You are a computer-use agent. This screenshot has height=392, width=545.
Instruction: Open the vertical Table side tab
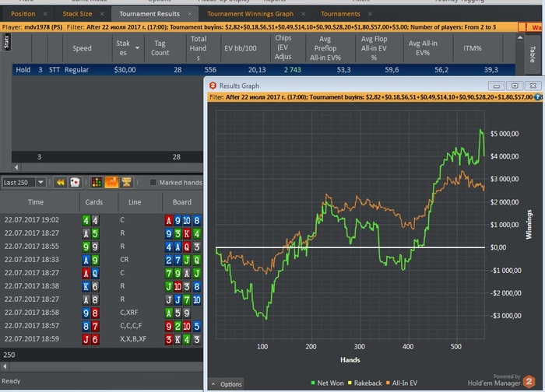[532, 54]
